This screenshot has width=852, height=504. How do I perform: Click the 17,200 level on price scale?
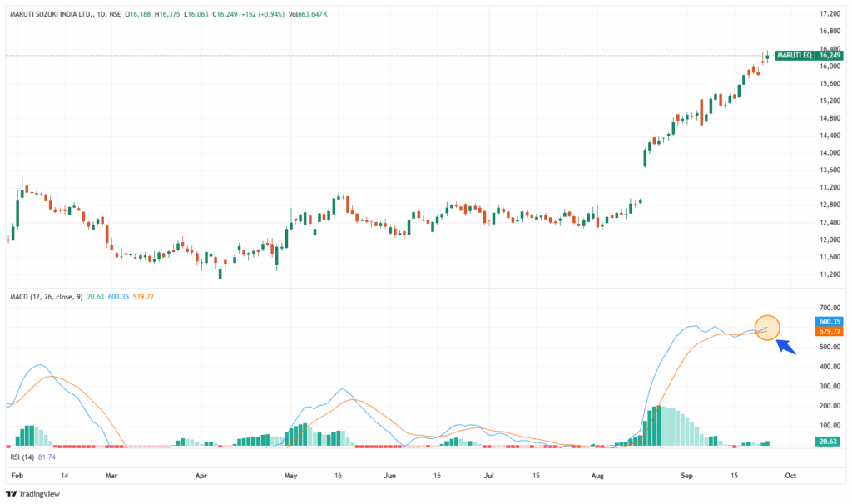pyautogui.click(x=831, y=14)
